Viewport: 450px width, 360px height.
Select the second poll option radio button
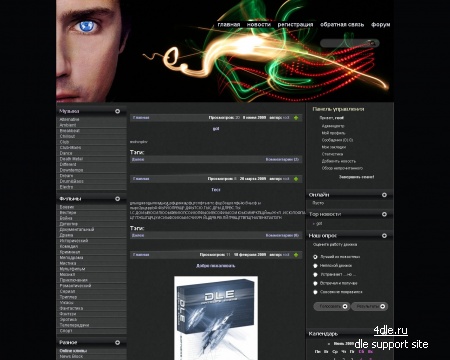pos(315,266)
